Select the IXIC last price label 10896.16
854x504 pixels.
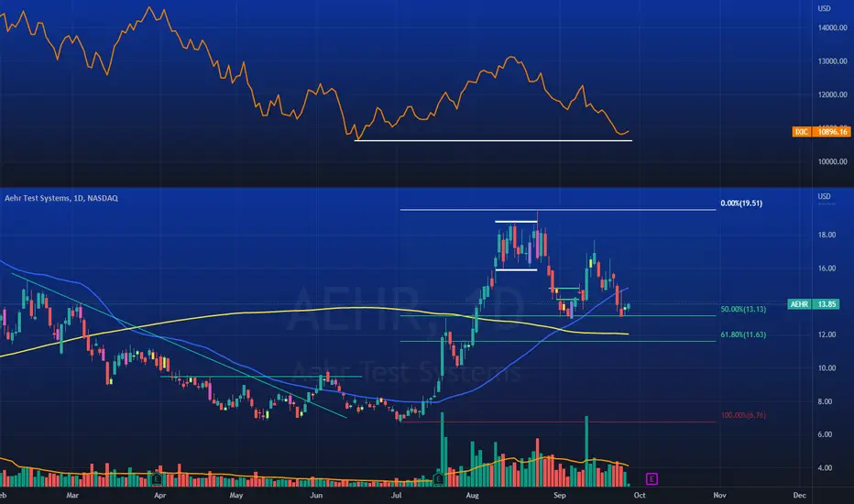point(832,132)
